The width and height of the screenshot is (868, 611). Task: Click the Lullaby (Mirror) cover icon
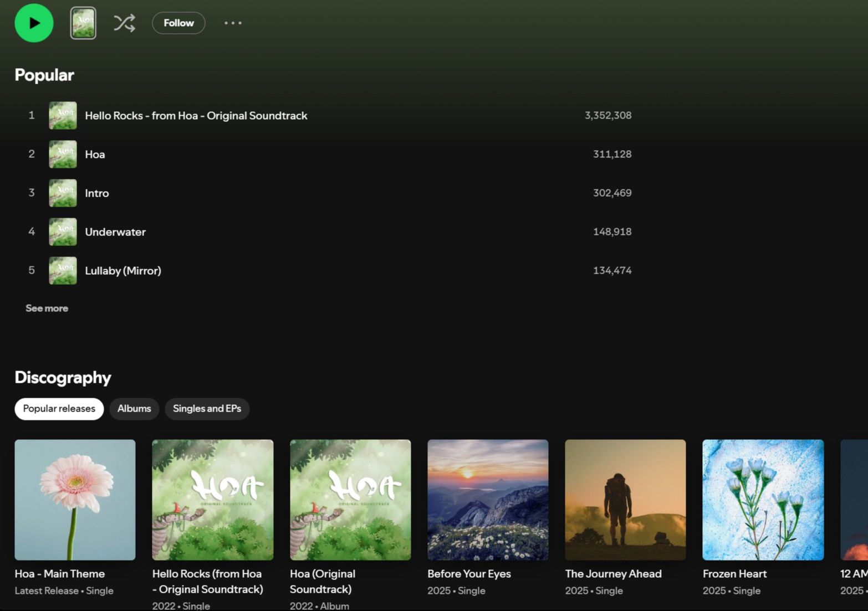click(63, 270)
